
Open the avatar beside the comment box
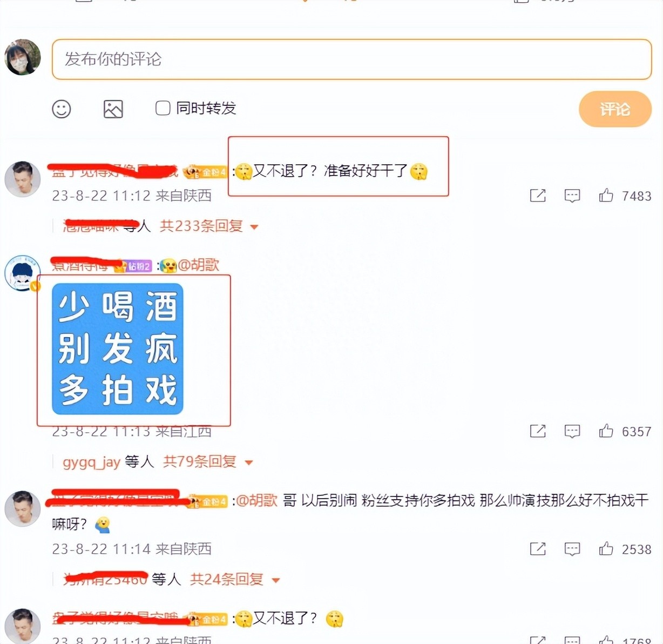23,57
